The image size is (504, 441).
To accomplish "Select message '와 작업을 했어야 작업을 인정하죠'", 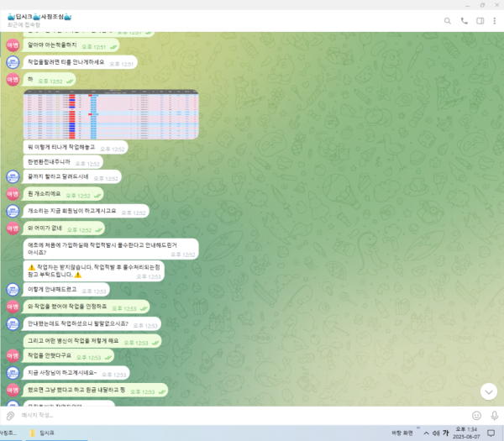I will tap(87, 307).
